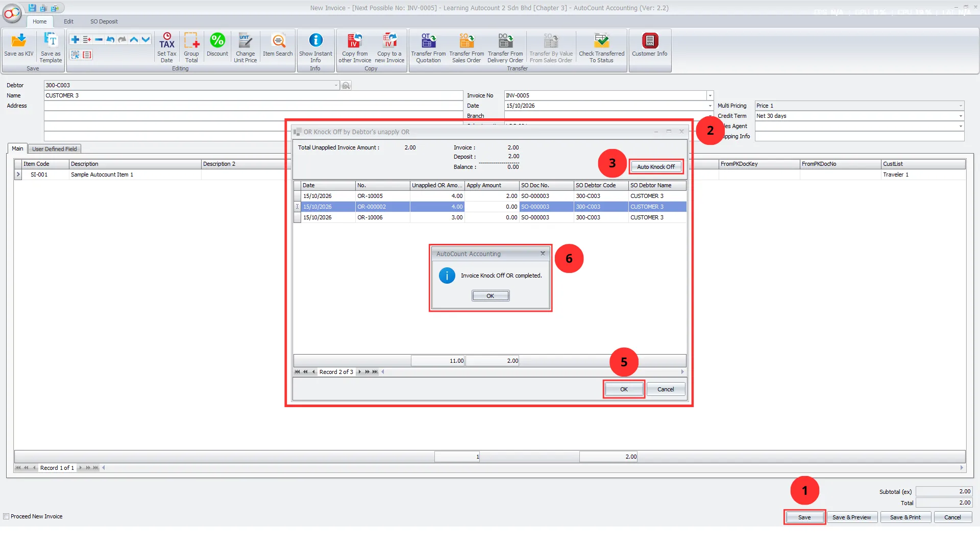The width and height of the screenshot is (980, 551).
Task: Click the Auto Knock Off button
Action: (x=655, y=167)
